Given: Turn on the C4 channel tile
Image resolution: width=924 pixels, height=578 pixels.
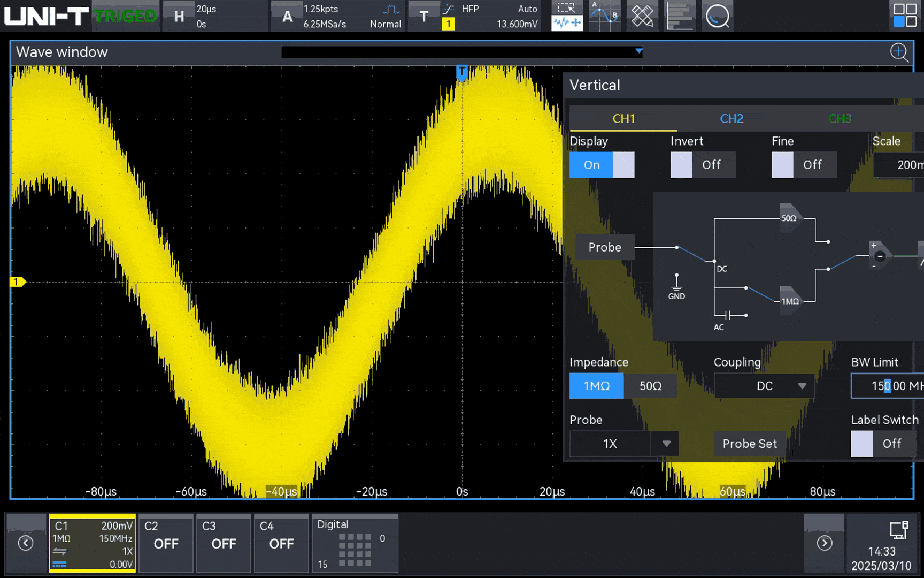Looking at the screenshot, I should (x=281, y=544).
